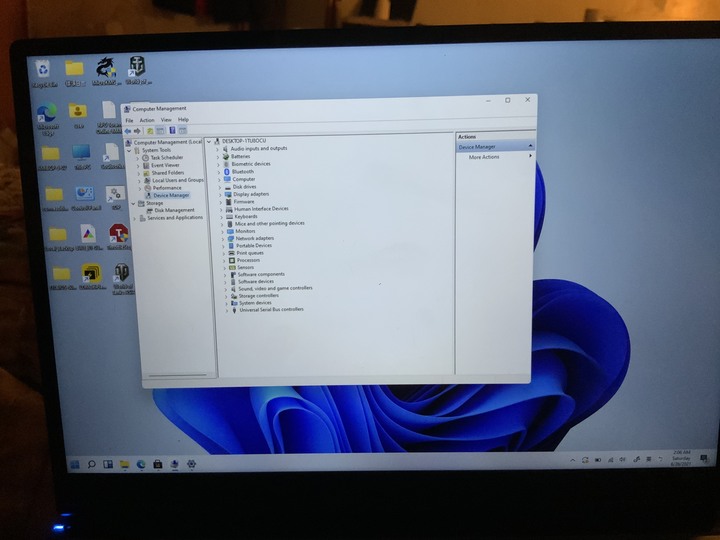Click the Batteries device icon

(225, 157)
